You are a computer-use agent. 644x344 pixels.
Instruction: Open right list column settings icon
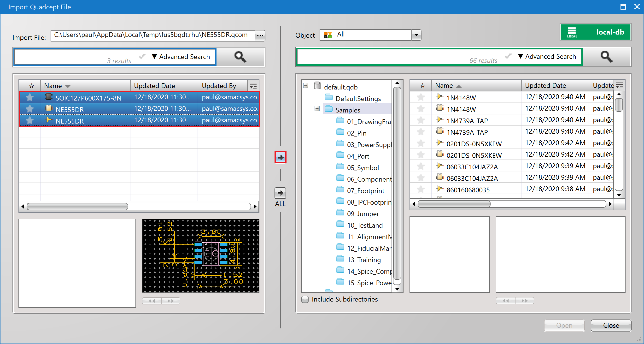click(x=619, y=86)
